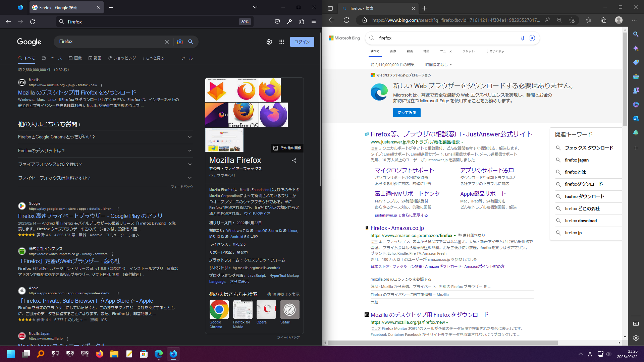Image resolution: width=644 pixels, height=362 pixels.
Task: Click Google Chrome related search thumbnail
Action: [x=219, y=309]
